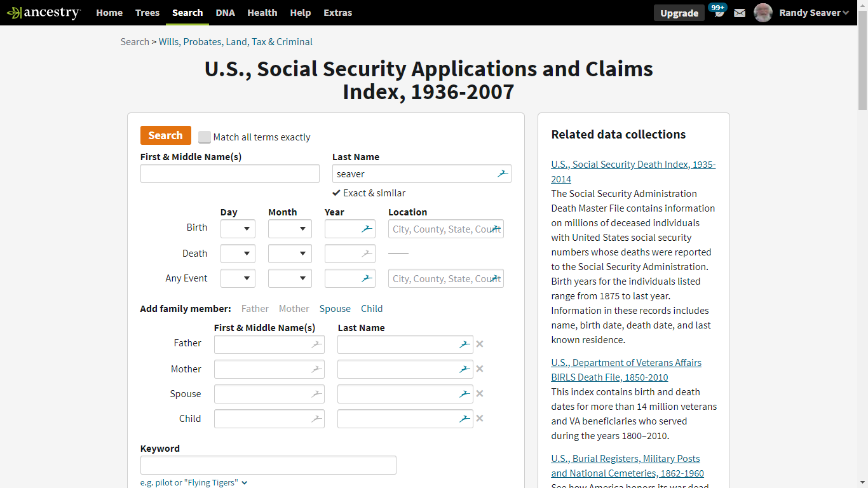This screenshot has height=488, width=868.
Task: Click the Birth year filter icon
Action: [x=367, y=229]
